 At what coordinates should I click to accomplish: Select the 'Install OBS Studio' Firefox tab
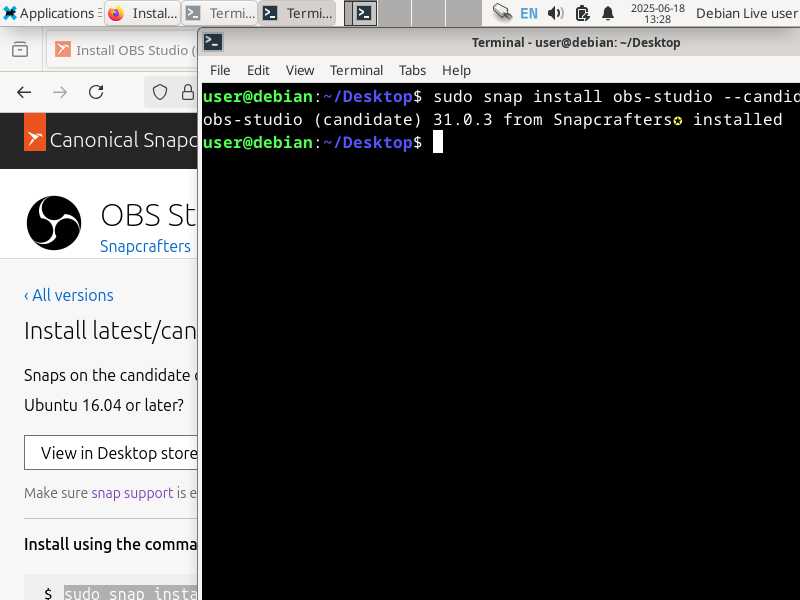(x=122, y=49)
